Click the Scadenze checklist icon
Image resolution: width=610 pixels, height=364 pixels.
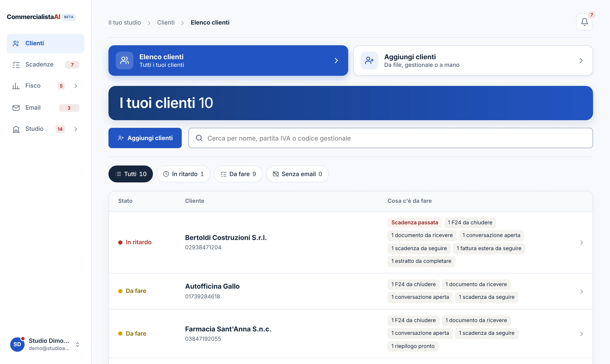[16, 65]
